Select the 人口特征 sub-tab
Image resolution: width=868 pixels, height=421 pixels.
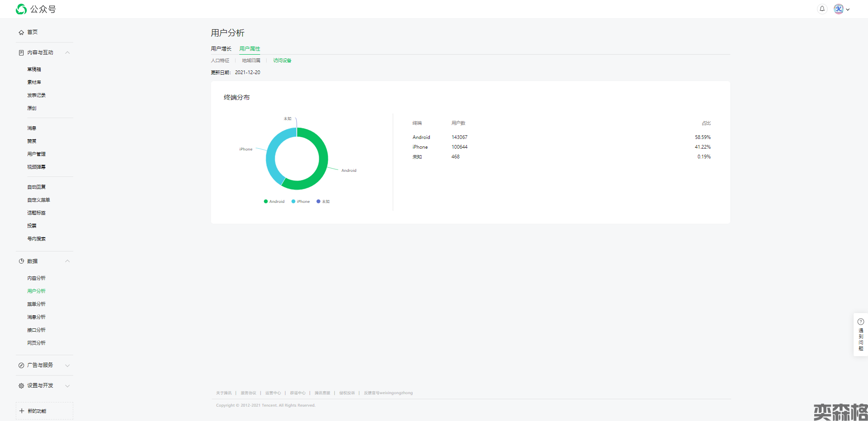coord(220,61)
